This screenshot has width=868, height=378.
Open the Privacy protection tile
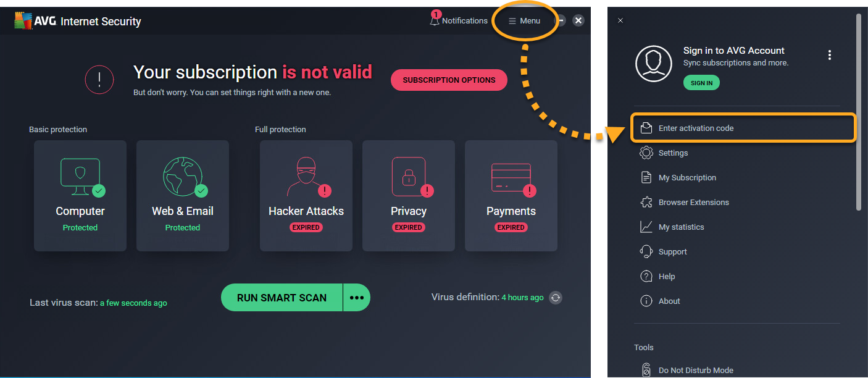click(x=409, y=195)
